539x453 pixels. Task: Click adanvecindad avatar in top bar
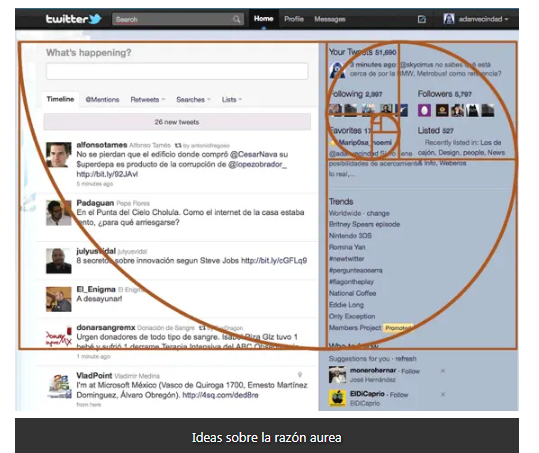(x=449, y=19)
